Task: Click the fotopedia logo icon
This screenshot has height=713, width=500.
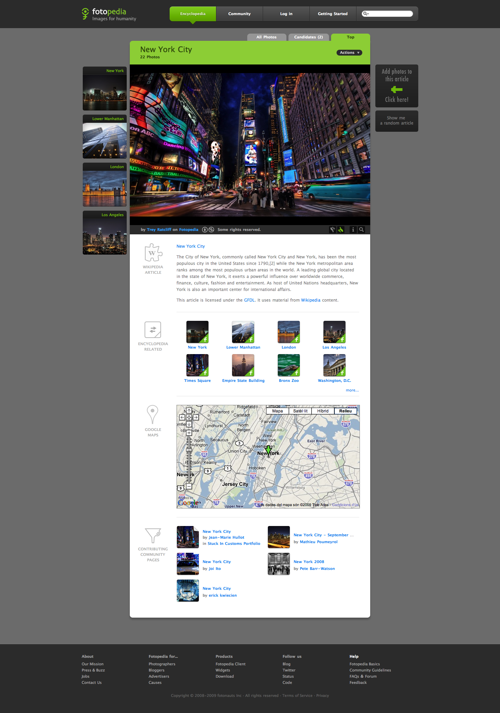Action: point(85,13)
